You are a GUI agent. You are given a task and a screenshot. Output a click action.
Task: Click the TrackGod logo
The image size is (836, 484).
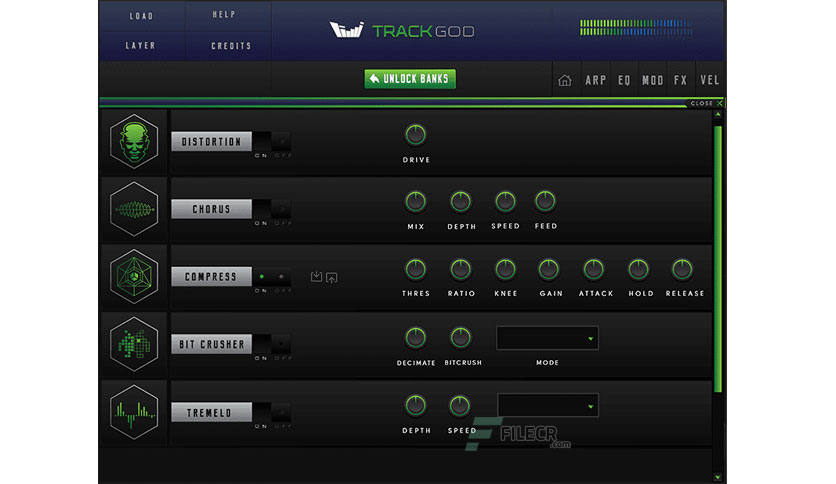pyautogui.click(x=402, y=30)
